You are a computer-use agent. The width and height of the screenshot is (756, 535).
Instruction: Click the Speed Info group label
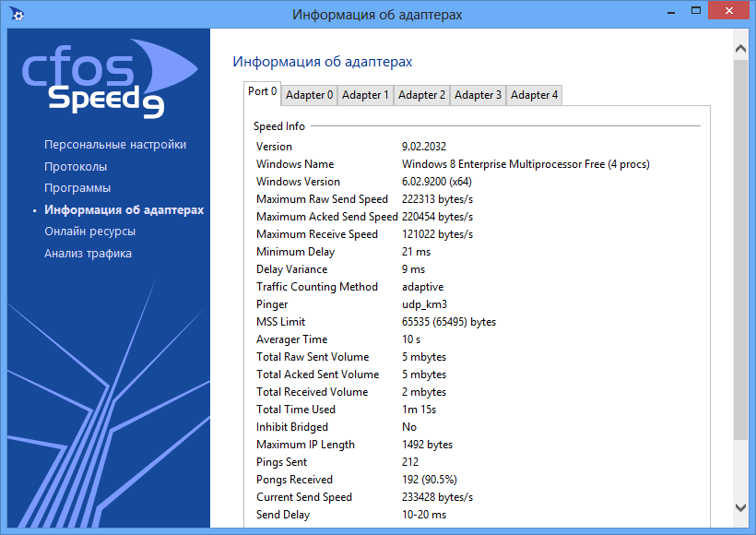coord(279,126)
